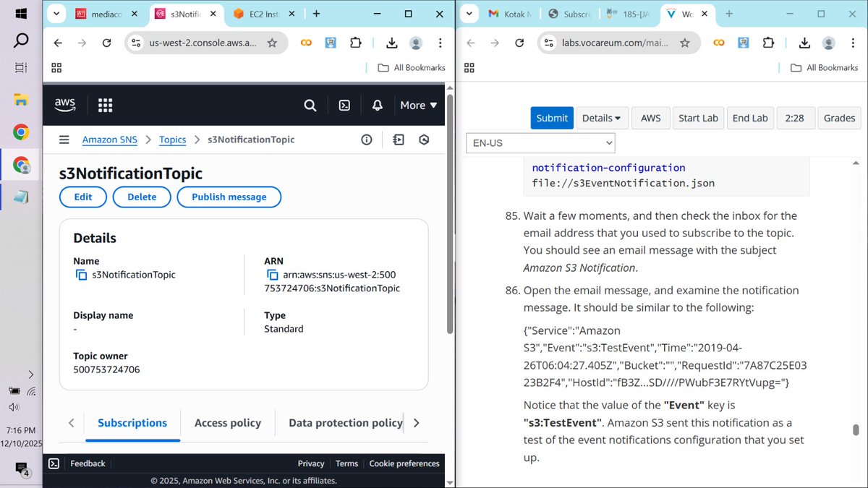Open Windows search from the taskbar
The image size is (868, 488).
pos(21,40)
